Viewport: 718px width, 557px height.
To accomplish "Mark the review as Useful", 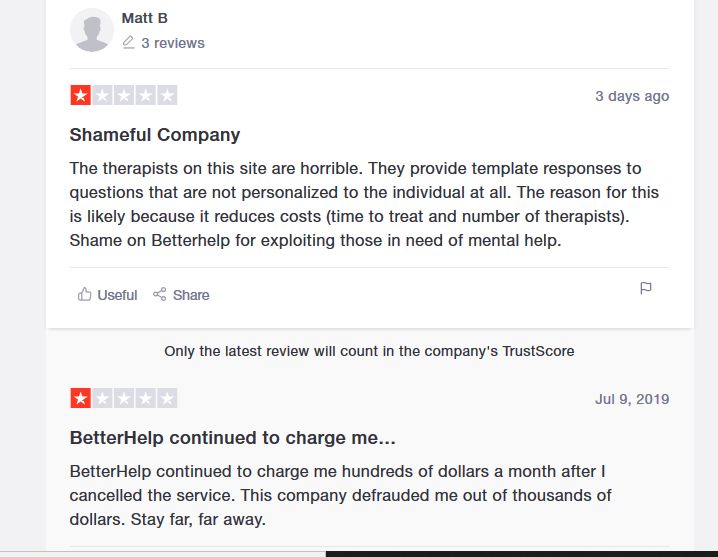I will click(x=117, y=295).
